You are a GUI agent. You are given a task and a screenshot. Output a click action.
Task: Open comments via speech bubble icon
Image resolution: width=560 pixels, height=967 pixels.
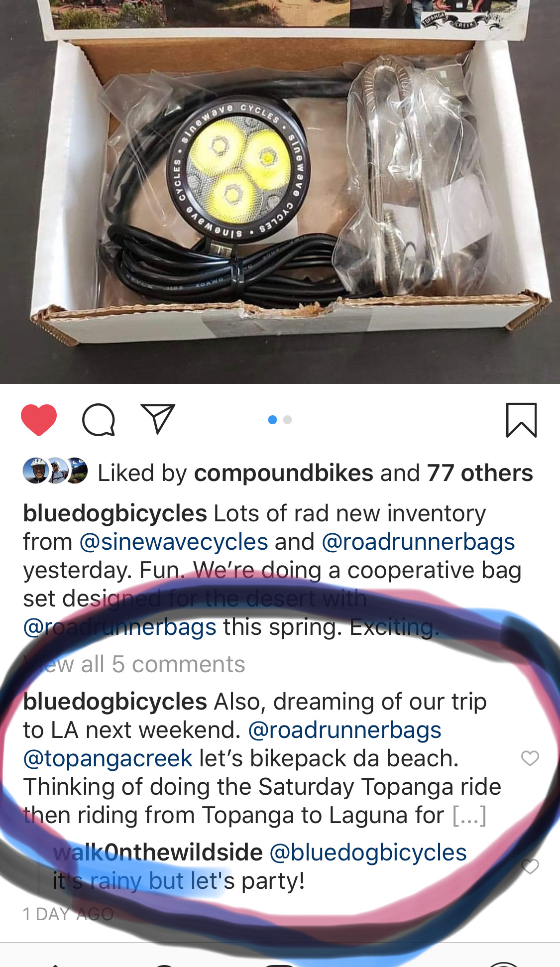coord(99,420)
